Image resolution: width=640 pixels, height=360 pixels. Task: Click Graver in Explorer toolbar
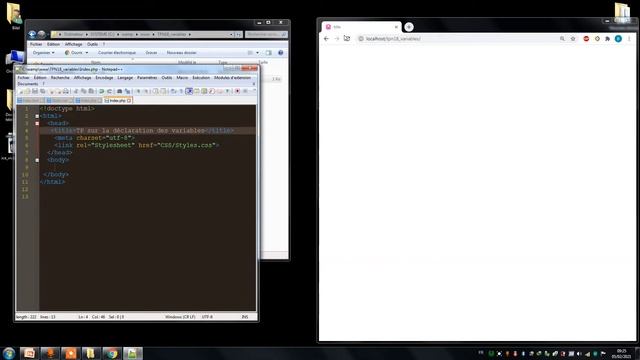(151, 53)
